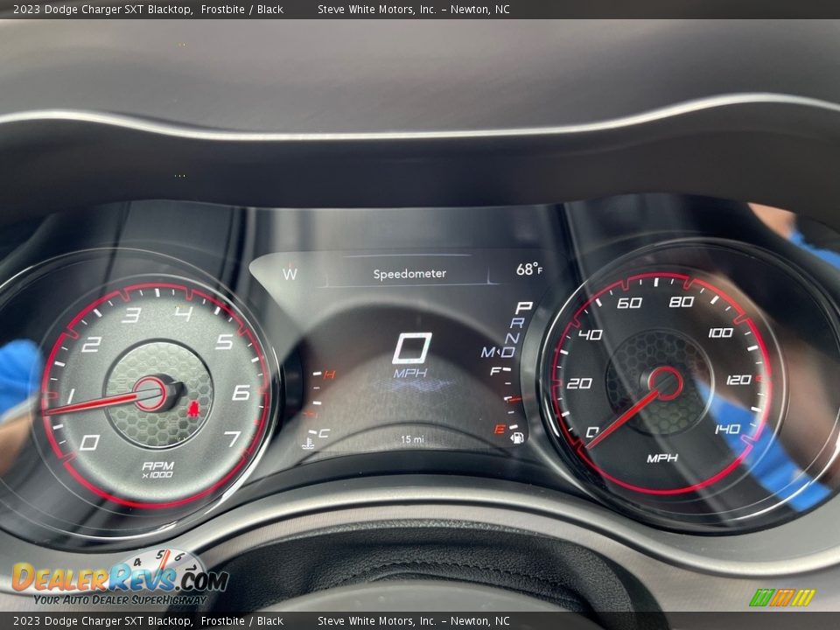Tap the '2' on the tachometer dial
The height and width of the screenshot is (630, 840).
tap(91, 344)
